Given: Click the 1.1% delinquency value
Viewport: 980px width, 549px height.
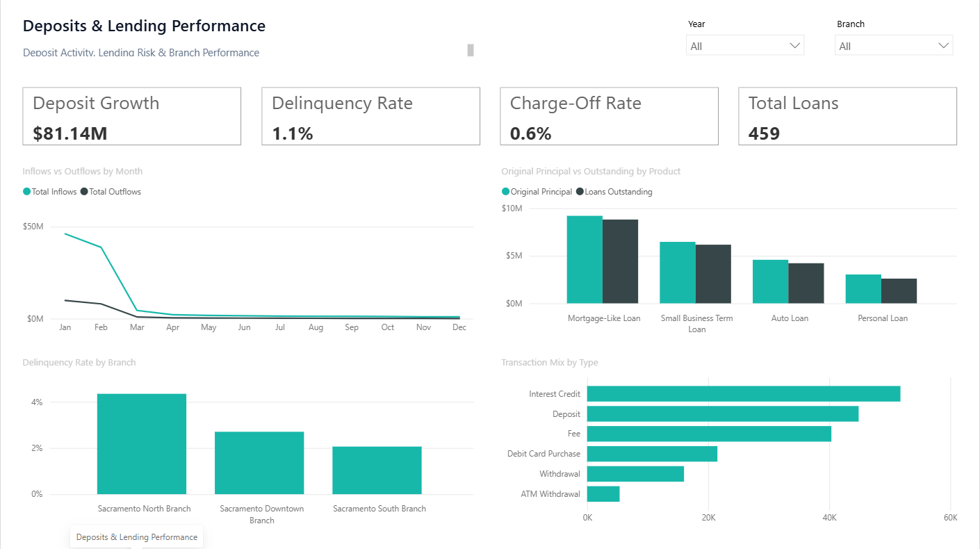Looking at the screenshot, I should [293, 133].
